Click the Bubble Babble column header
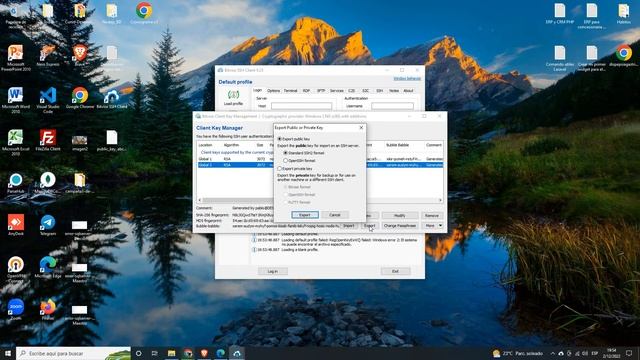 click(397, 145)
